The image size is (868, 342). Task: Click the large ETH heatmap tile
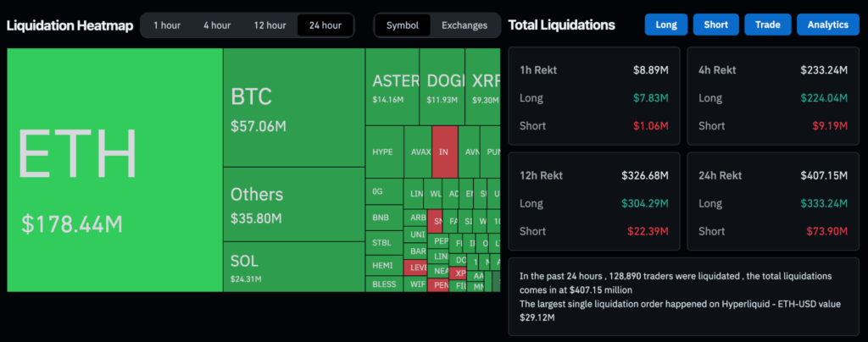coord(114,169)
